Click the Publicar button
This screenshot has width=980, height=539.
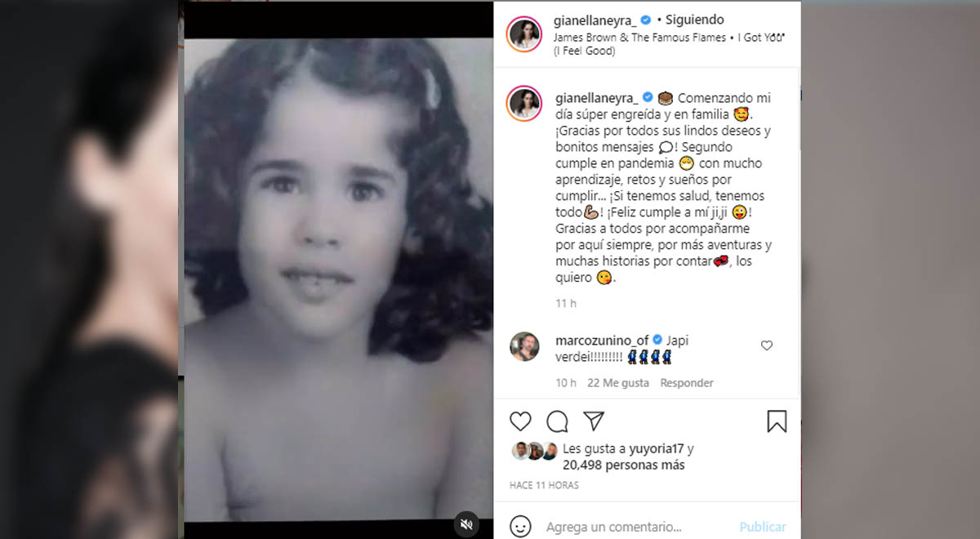click(x=763, y=527)
